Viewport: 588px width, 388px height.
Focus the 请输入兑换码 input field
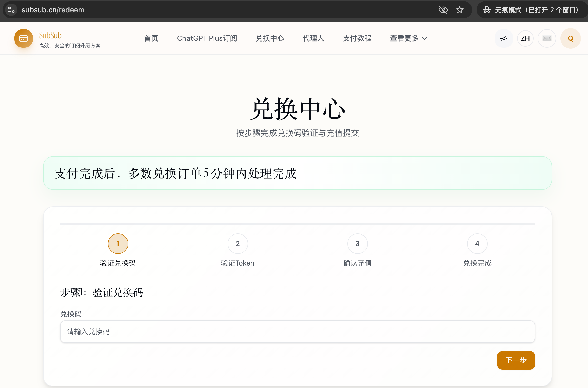(297, 332)
